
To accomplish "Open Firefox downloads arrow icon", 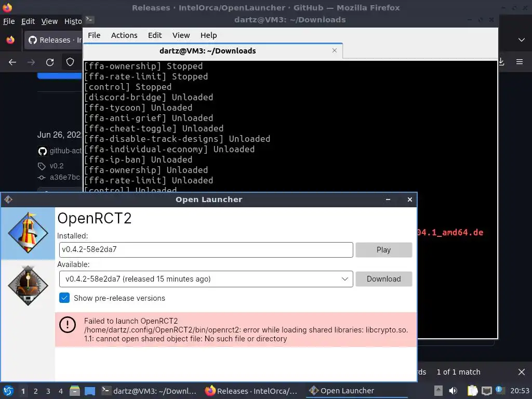I will pyautogui.click(x=501, y=62).
